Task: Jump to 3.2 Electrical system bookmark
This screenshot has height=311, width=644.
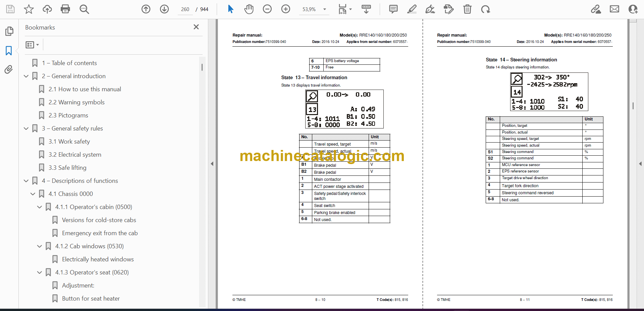Action: pyautogui.click(x=75, y=155)
